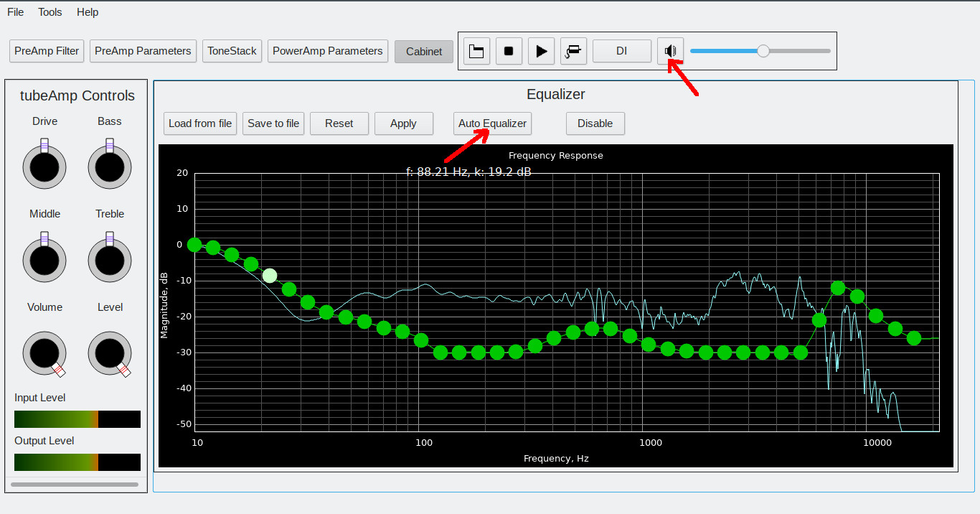Apply the equalizer settings
This screenshot has height=514, width=980.
(404, 123)
